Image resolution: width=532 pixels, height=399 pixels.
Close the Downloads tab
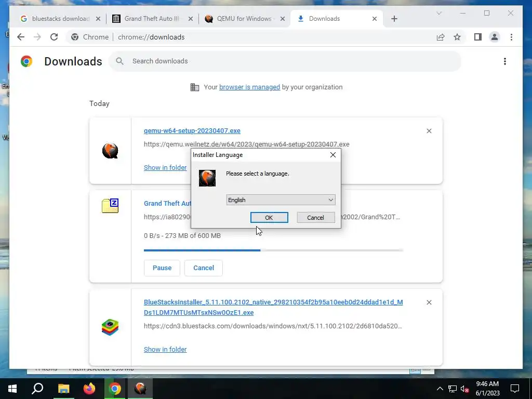pos(375,19)
